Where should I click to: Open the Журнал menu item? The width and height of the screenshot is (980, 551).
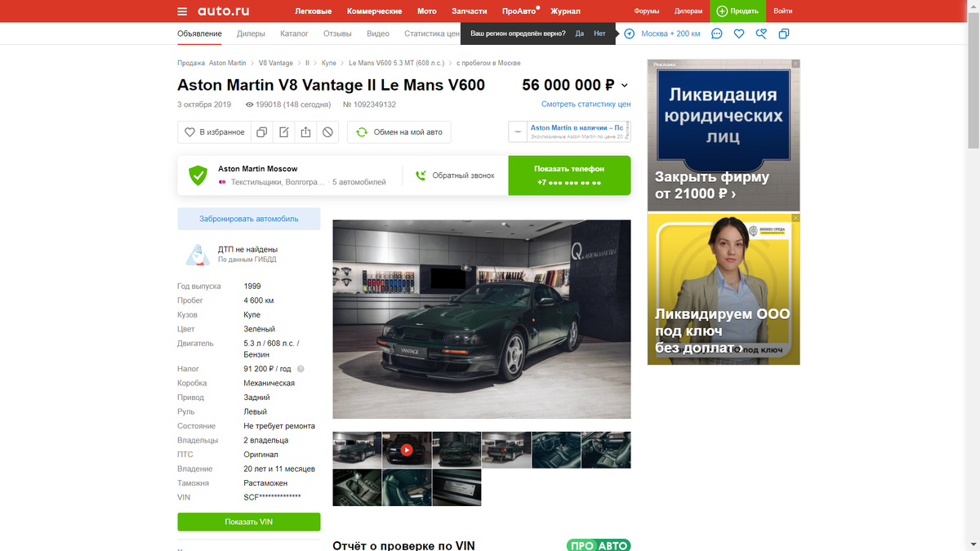click(565, 11)
